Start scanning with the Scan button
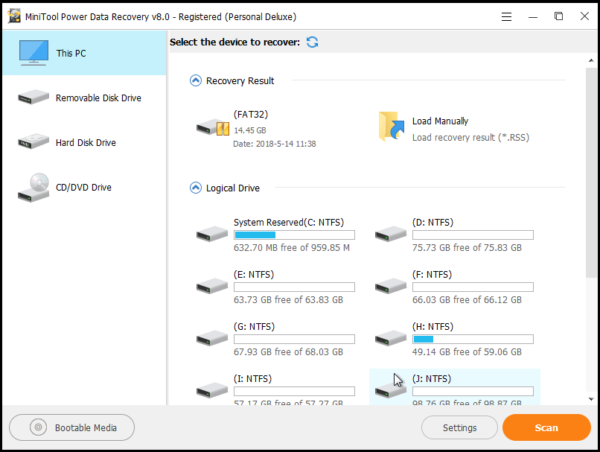Viewport: 600px width, 452px height. (546, 427)
